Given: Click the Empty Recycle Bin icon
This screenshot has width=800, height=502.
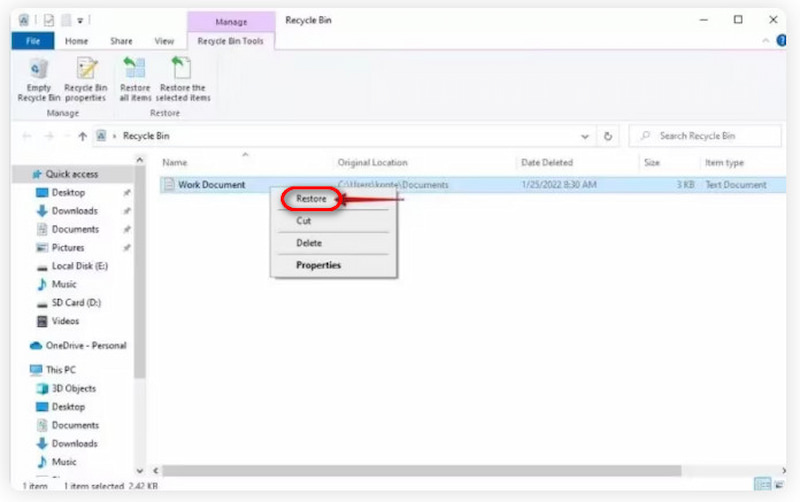Looking at the screenshot, I should coord(39,78).
